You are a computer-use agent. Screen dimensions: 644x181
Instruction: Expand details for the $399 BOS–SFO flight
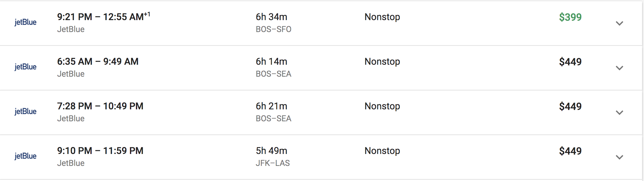(x=619, y=23)
